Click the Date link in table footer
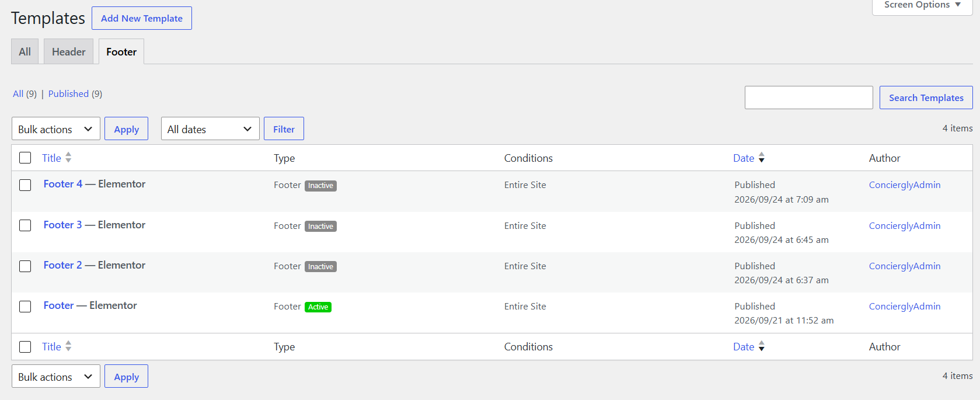This screenshot has height=400, width=980. [744, 346]
